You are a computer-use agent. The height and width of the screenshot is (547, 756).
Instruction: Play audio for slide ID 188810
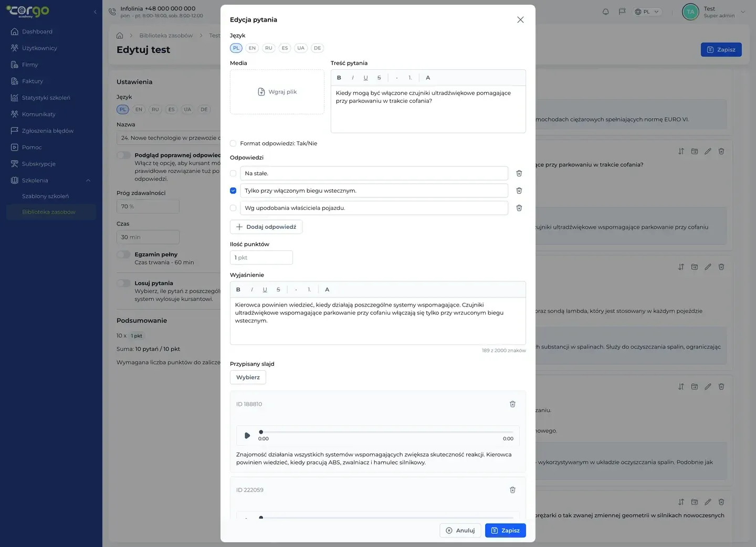click(247, 435)
